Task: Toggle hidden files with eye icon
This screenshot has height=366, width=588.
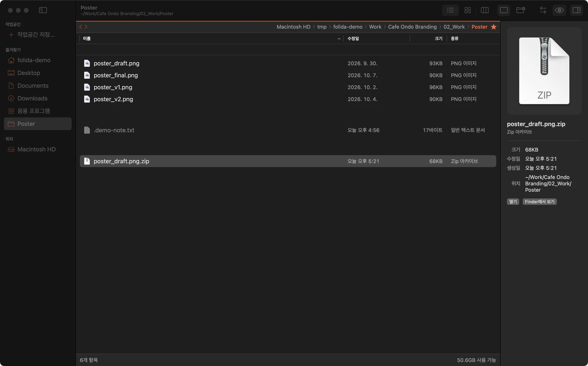Action: tap(559, 10)
